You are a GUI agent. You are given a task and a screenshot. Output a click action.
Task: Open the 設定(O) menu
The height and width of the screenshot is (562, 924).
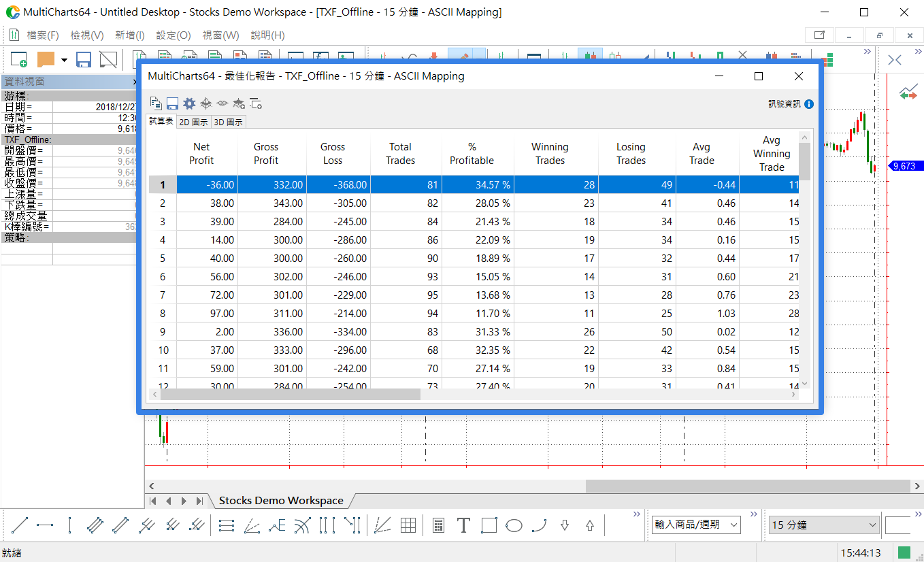(174, 35)
